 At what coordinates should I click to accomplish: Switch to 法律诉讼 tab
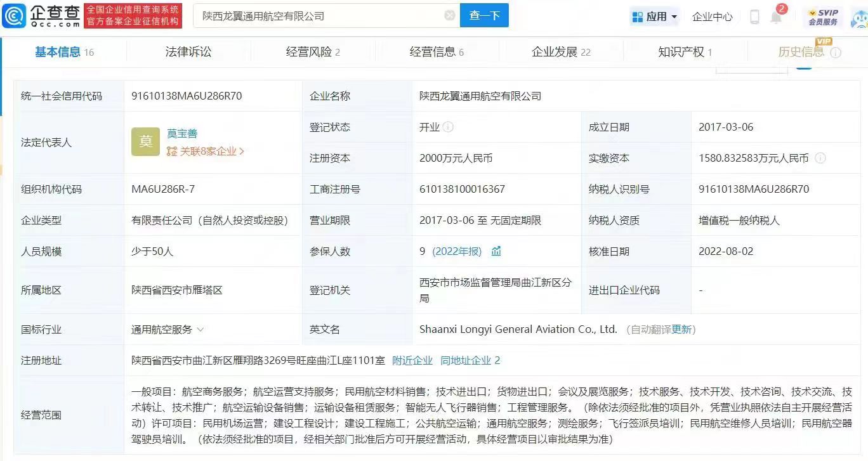[188, 52]
